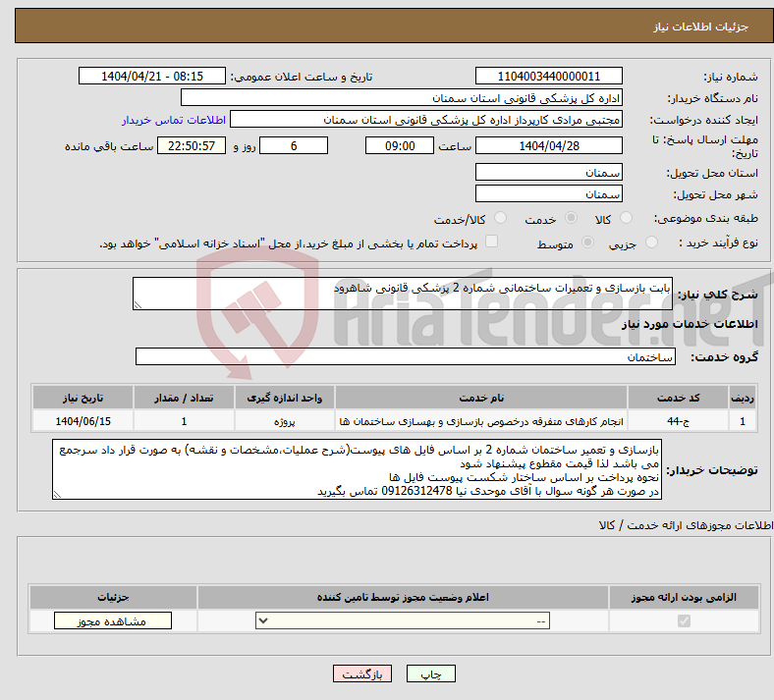
Task: Click the واحد اندازه گیری column header
Action: click(284, 398)
